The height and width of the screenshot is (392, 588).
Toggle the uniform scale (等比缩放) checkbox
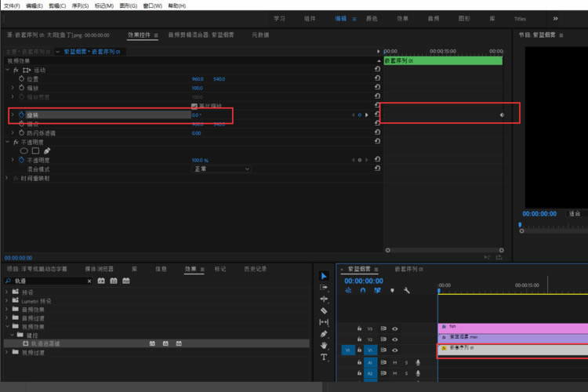point(194,106)
